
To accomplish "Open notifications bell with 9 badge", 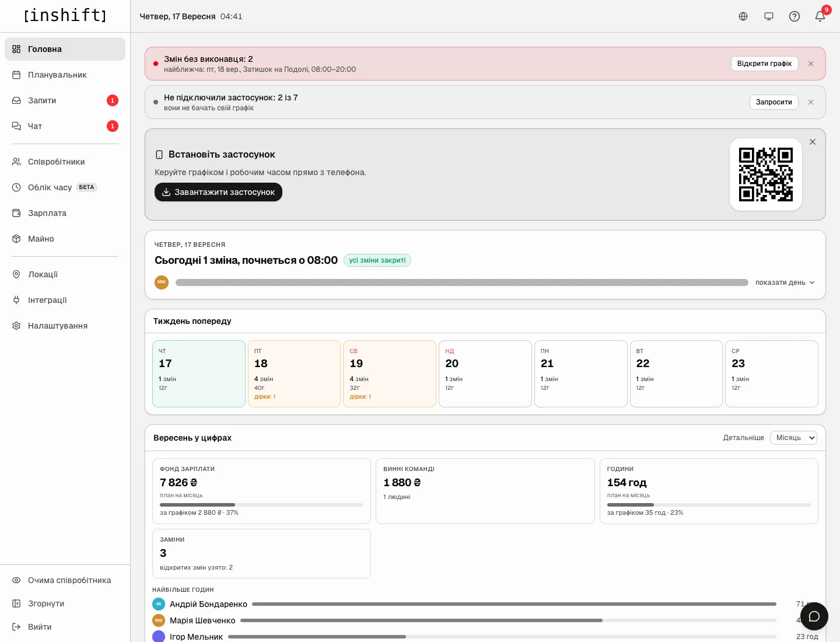I will (820, 16).
